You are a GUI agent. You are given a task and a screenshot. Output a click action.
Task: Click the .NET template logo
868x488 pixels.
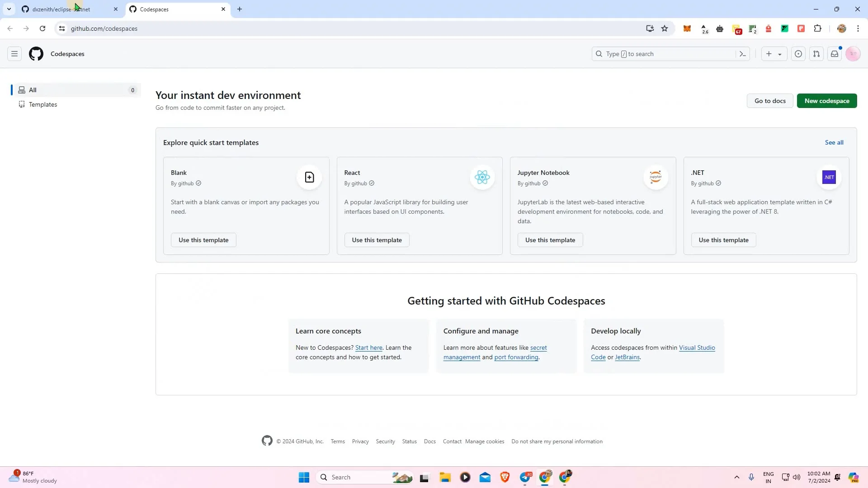pos(829,177)
